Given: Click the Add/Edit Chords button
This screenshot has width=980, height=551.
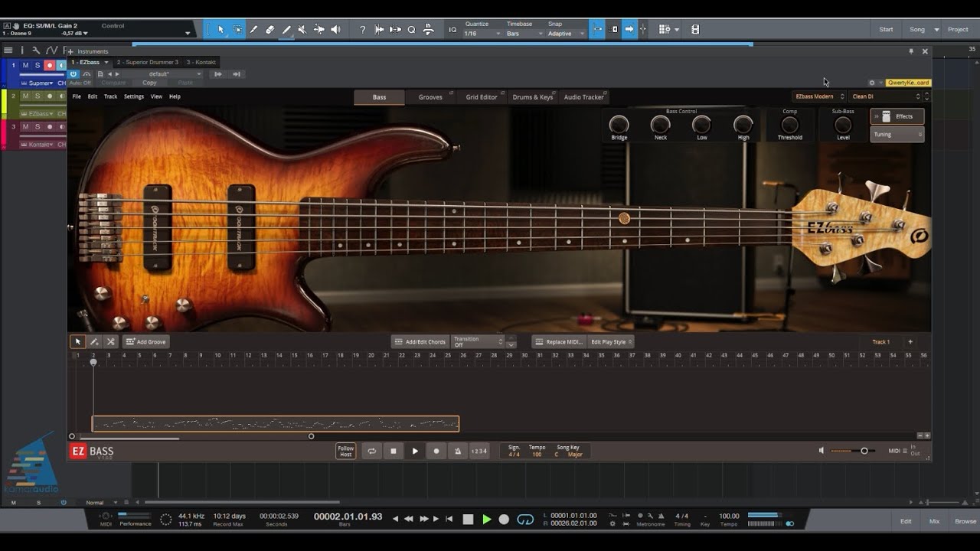Looking at the screenshot, I should click(x=420, y=342).
